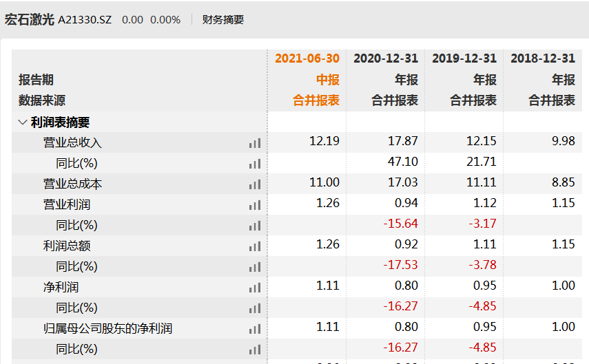This screenshot has width=589, height=364.
Task: Open chart icon for 净利润 同比(%) row
Action: pyautogui.click(x=255, y=308)
